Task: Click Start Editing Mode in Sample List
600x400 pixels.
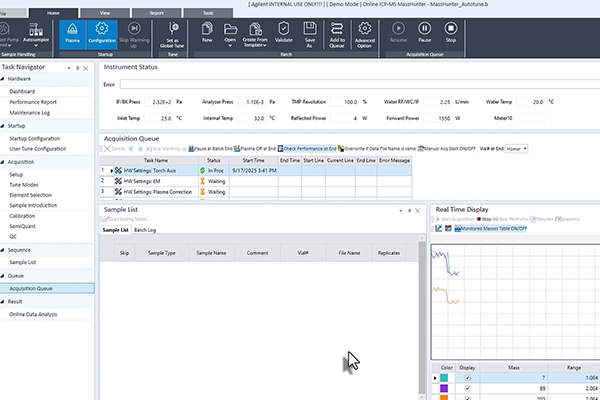Action: [124, 219]
